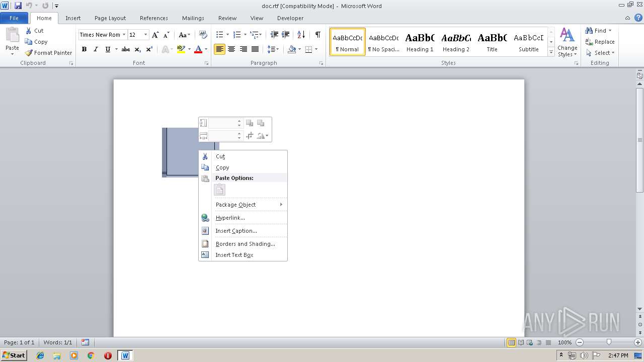Grow font size with the large A icon
The width and height of the screenshot is (644, 362).
pos(155,35)
